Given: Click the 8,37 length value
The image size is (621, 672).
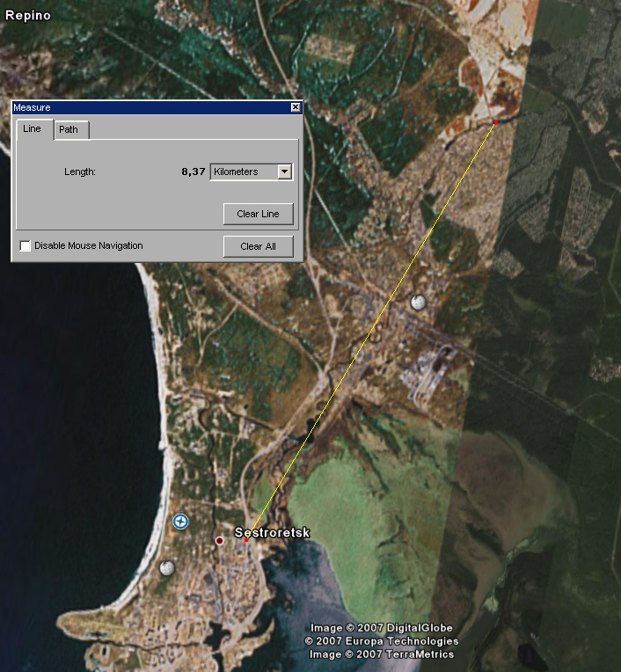Looking at the screenshot, I should coord(193,172).
